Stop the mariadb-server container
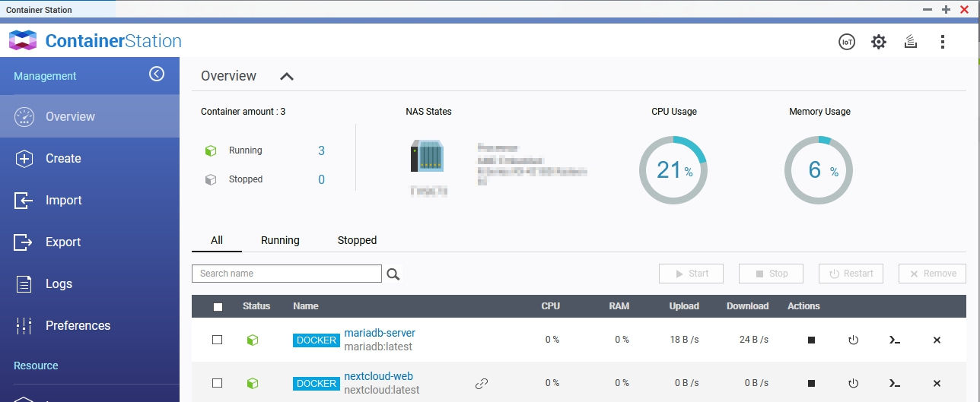This screenshot has height=402, width=980. click(x=811, y=340)
